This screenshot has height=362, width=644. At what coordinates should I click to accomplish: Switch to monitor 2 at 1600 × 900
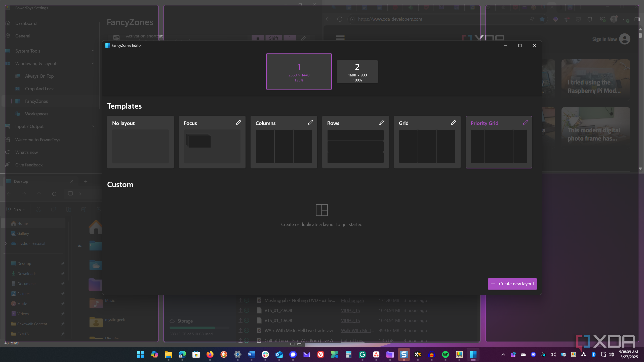coord(357,72)
